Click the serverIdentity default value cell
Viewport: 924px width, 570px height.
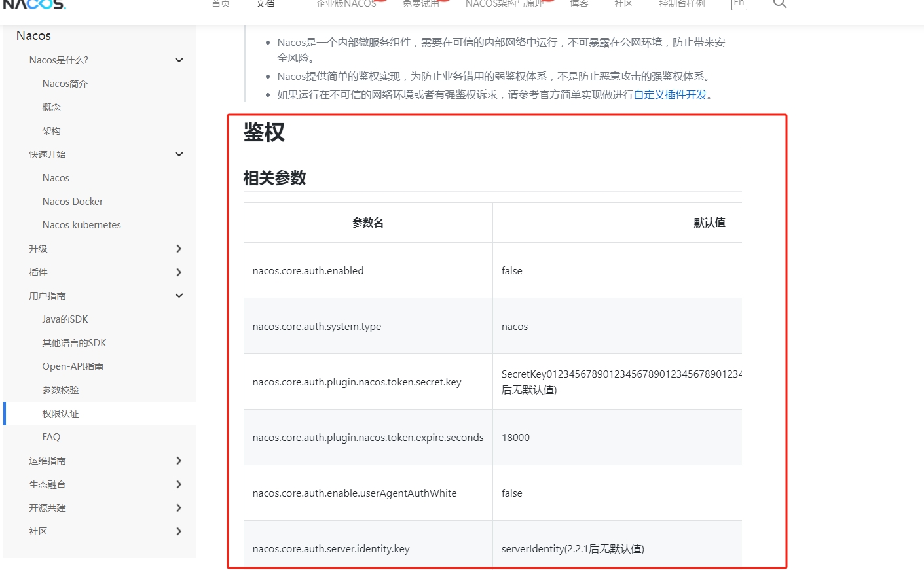coord(618,545)
